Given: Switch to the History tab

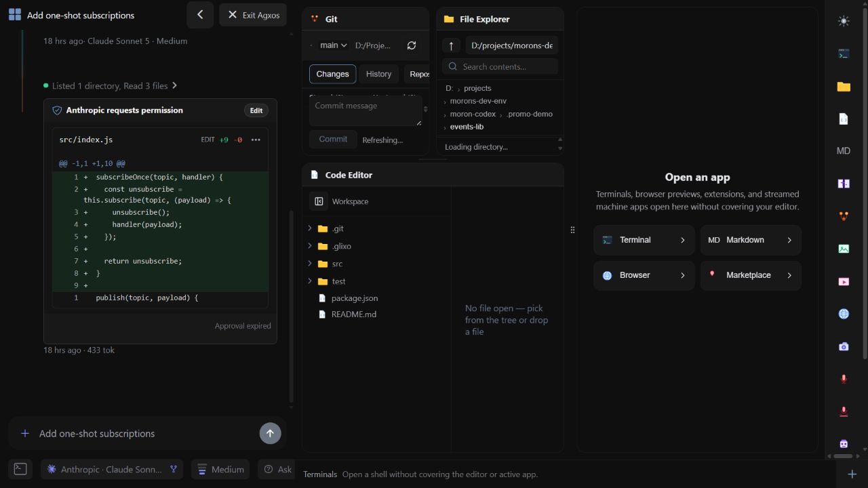Looking at the screenshot, I should click(x=378, y=74).
